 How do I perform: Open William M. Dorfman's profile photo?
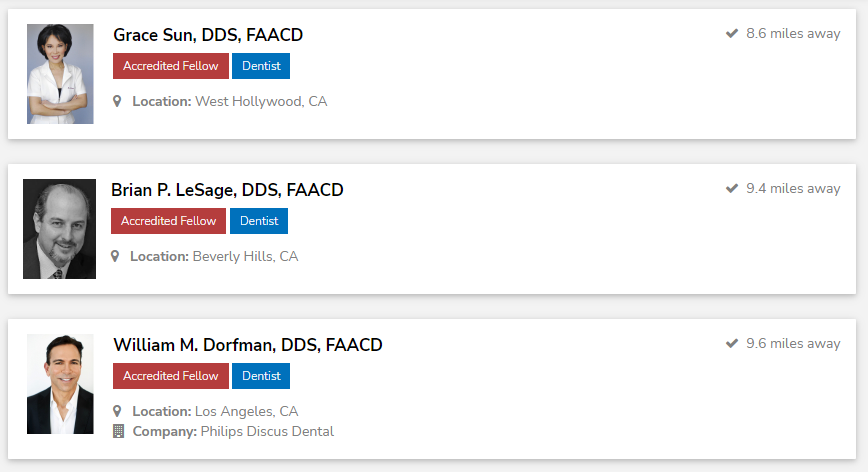tap(60, 383)
